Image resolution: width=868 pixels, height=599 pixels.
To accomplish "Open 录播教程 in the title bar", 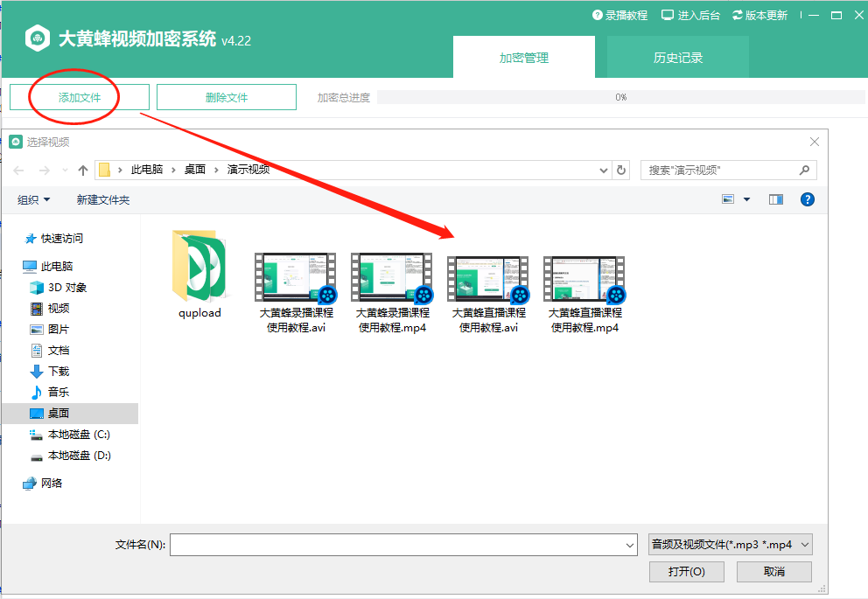I will [x=619, y=15].
